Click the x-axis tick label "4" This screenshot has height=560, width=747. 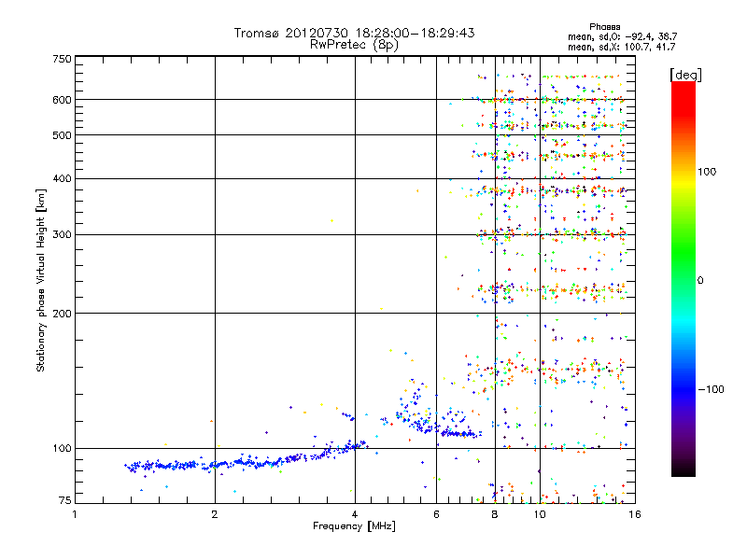point(355,514)
